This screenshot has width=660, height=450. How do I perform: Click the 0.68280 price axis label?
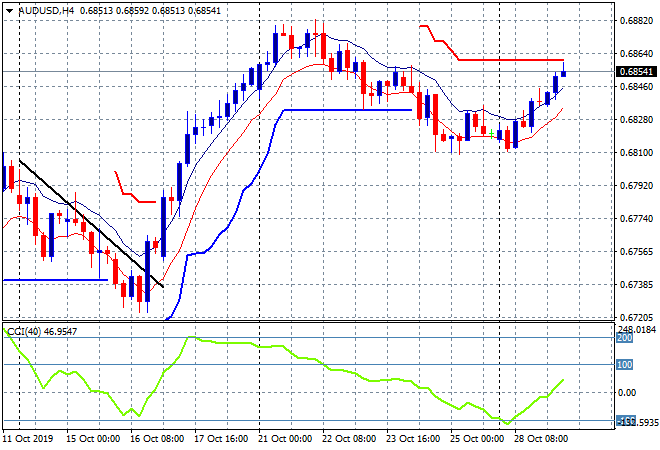(x=637, y=120)
